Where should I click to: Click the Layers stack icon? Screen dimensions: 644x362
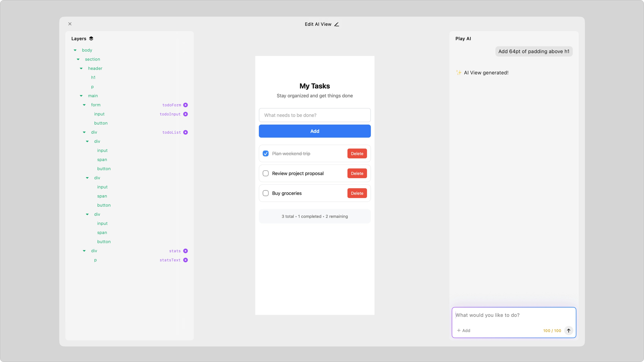point(91,39)
